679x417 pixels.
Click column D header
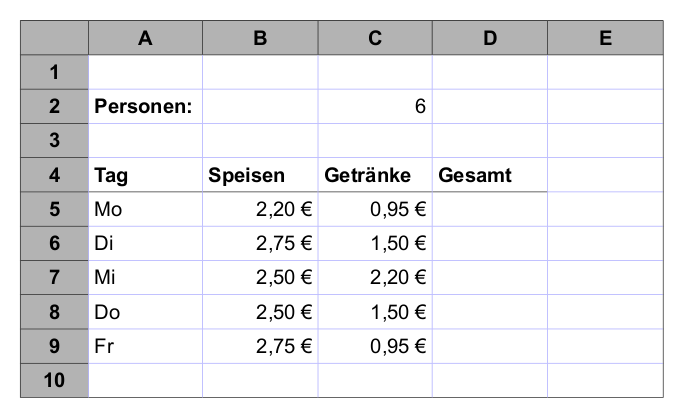(489, 38)
